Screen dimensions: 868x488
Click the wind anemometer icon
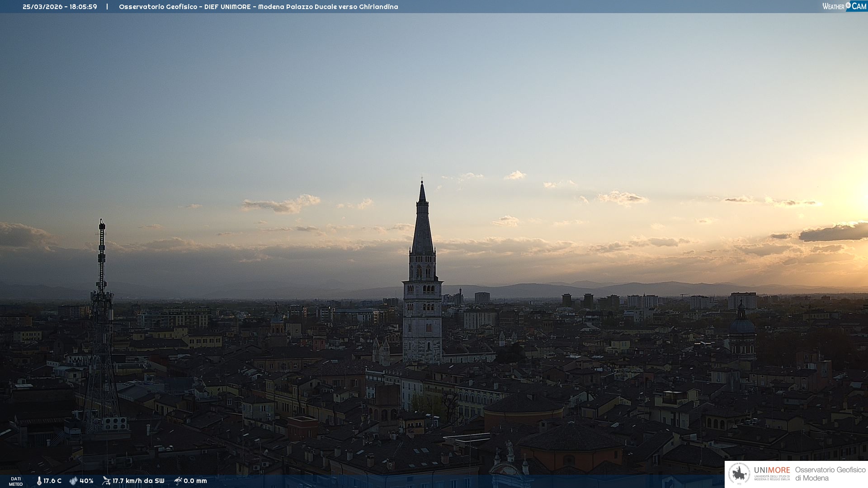pyautogui.click(x=106, y=481)
